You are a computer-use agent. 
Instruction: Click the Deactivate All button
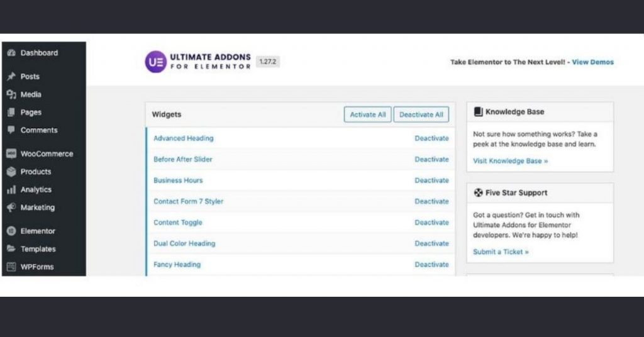(421, 114)
